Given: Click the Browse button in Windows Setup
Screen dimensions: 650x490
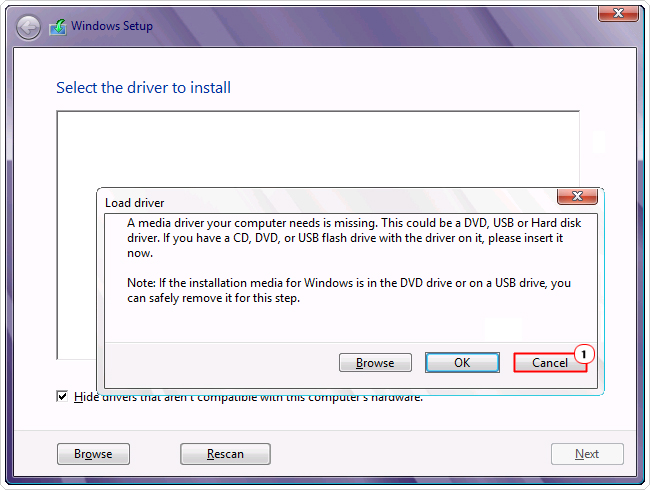Looking at the screenshot, I should tap(93, 454).
